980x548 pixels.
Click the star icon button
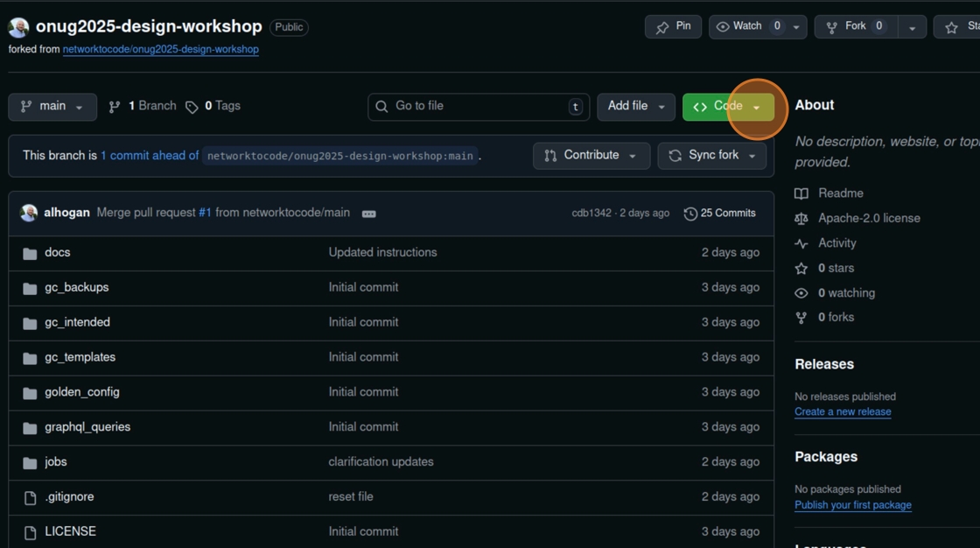click(x=951, y=27)
